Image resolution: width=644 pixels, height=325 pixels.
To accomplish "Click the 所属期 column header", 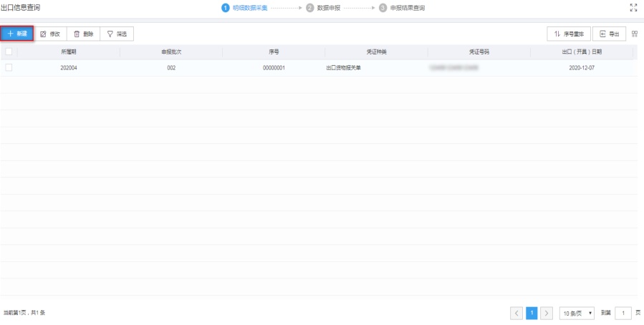I will pyautogui.click(x=69, y=52).
